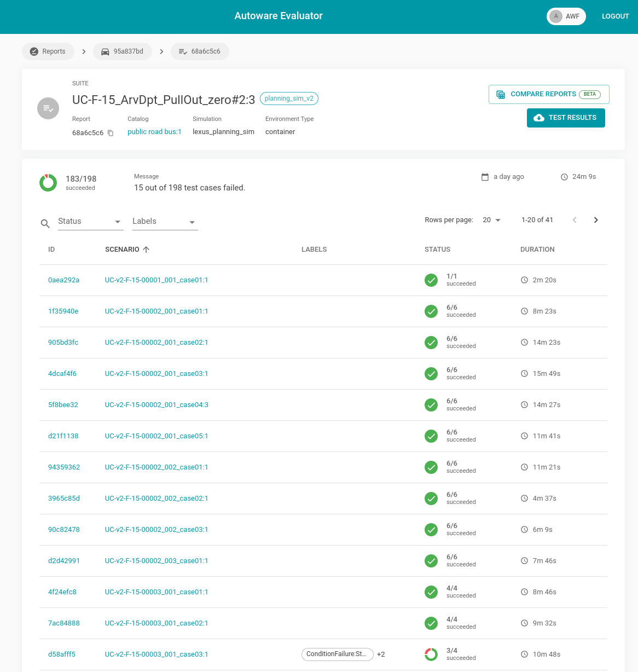Image resolution: width=638 pixels, height=672 pixels.
Task: Log out using the LOGOUT button
Action: pos(615,16)
